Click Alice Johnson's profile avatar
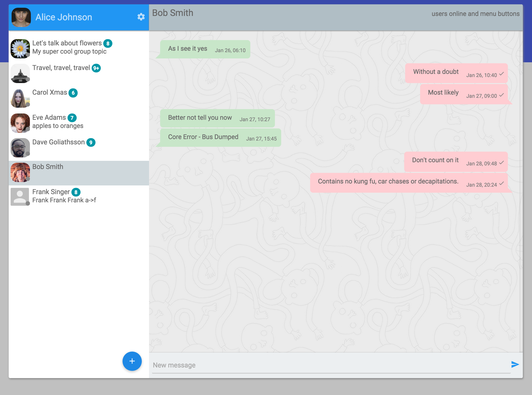 click(21, 17)
